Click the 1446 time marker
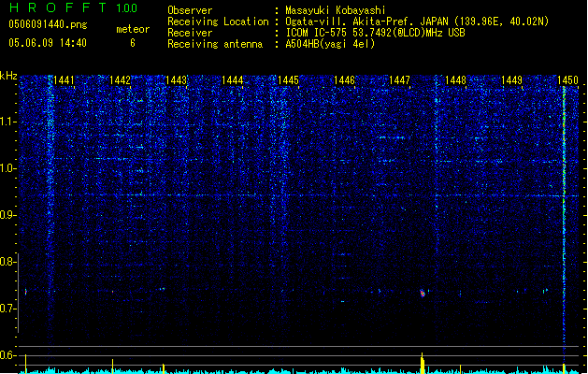Viewport: 588px width, 374px height. pos(344,80)
